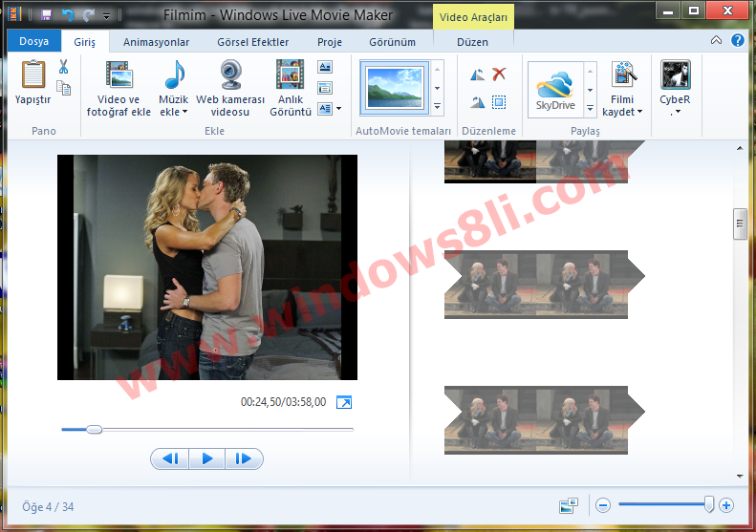Viewport: 756px width, 532px height.
Task: Publish the movie to SkyDrive
Action: pyautogui.click(x=555, y=90)
